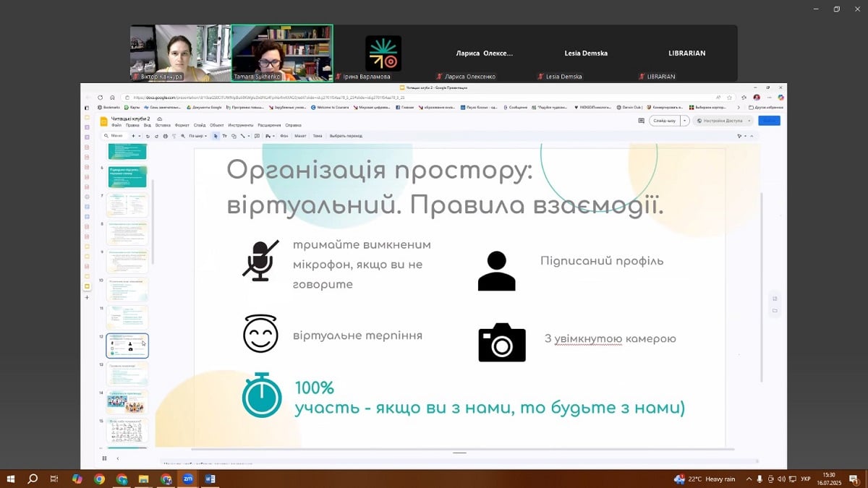Open the Слайд menu
The height and width of the screenshot is (488, 868).
point(200,125)
